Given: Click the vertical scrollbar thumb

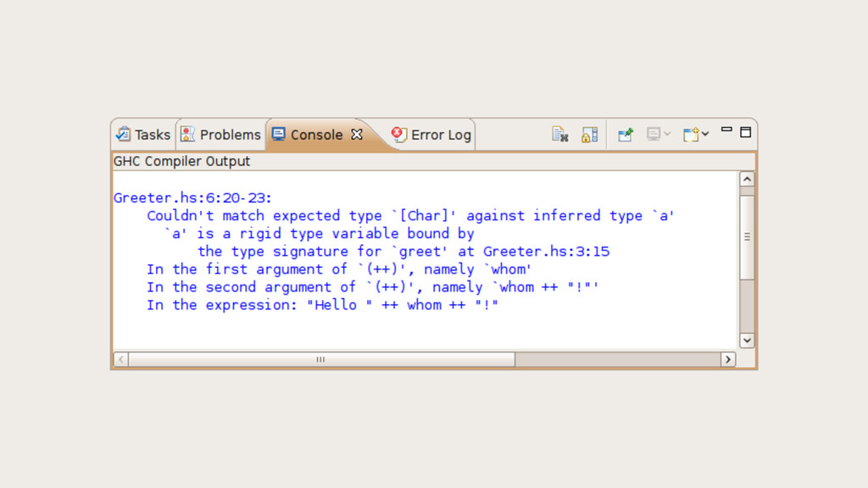Looking at the screenshot, I should pos(747,237).
